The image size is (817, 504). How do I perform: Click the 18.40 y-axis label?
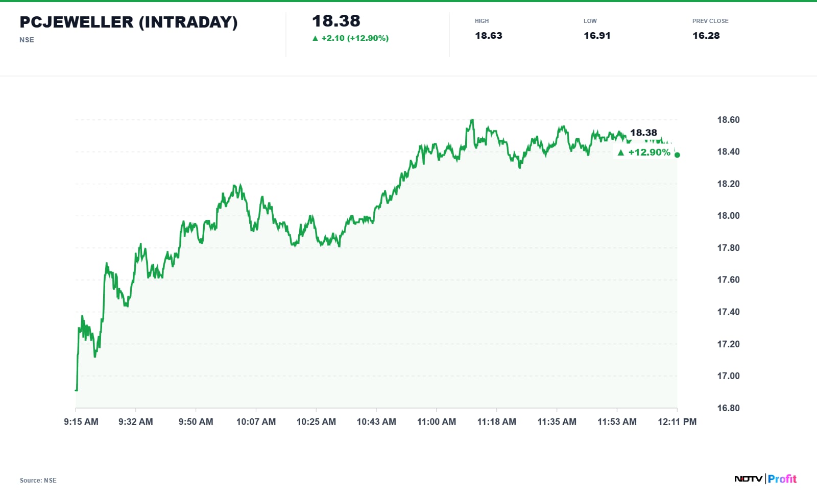pos(728,152)
